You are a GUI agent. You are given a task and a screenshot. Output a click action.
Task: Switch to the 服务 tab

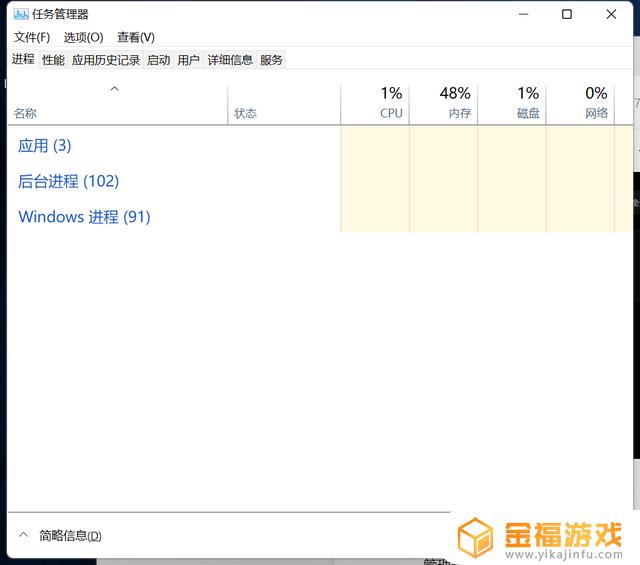click(271, 60)
